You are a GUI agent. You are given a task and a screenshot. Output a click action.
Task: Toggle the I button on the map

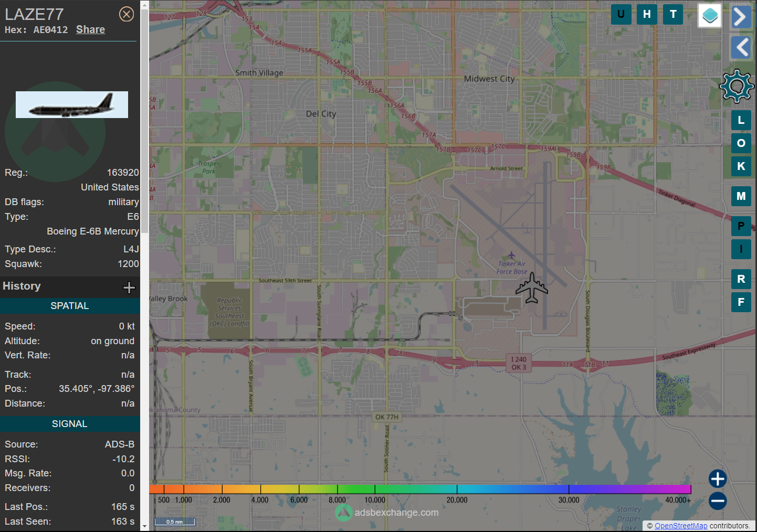[x=741, y=249]
